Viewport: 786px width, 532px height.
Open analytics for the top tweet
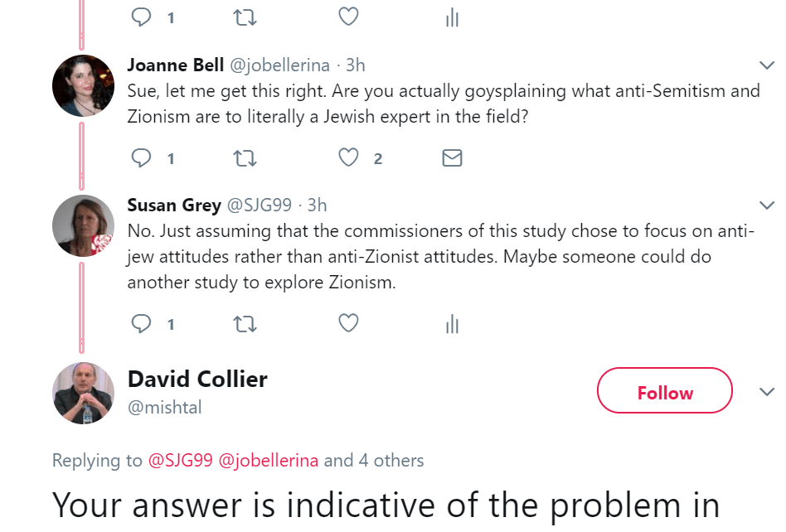coord(452,17)
